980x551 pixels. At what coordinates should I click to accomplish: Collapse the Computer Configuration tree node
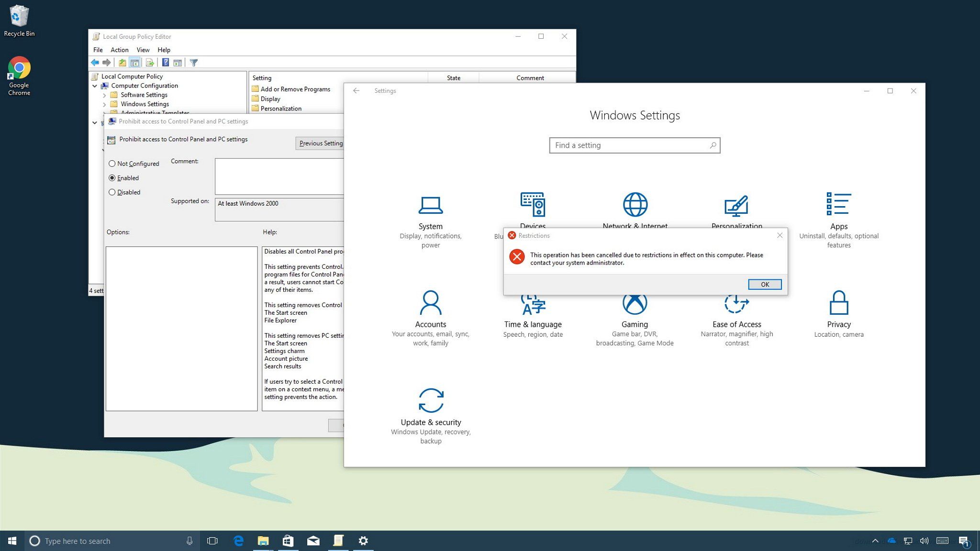95,86
